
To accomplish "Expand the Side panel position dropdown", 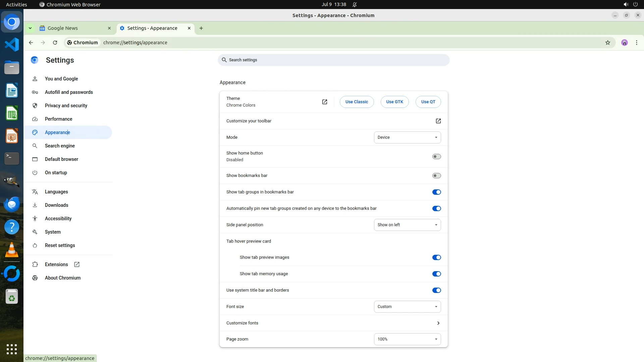I will point(407,225).
